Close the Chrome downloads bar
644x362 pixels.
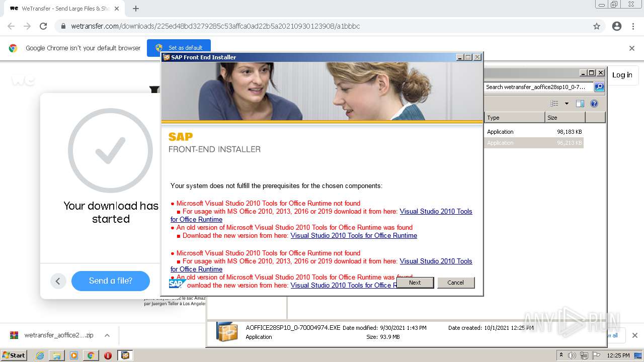pyautogui.click(x=634, y=335)
